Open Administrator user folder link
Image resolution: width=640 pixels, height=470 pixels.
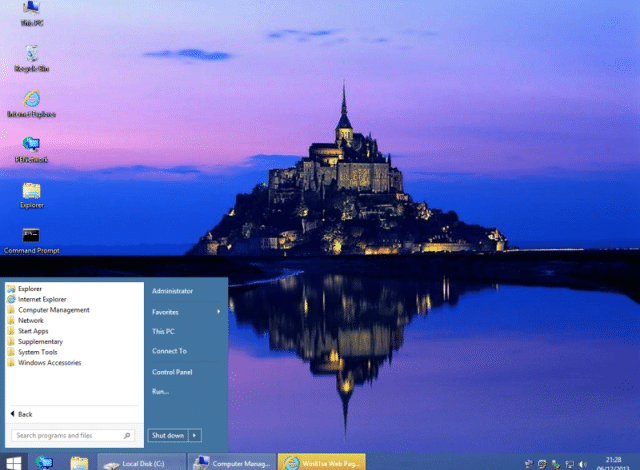point(172,291)
